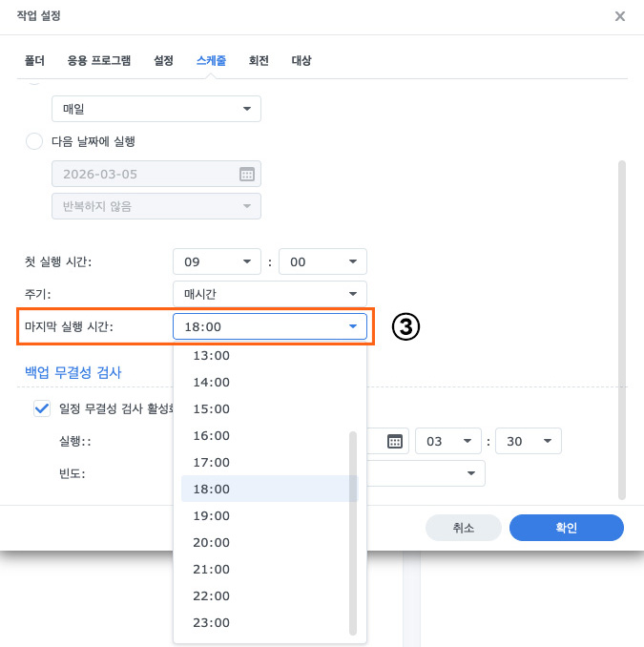Click the time list scrollbar
Viewport: 644px width, 647px height.
353,532
